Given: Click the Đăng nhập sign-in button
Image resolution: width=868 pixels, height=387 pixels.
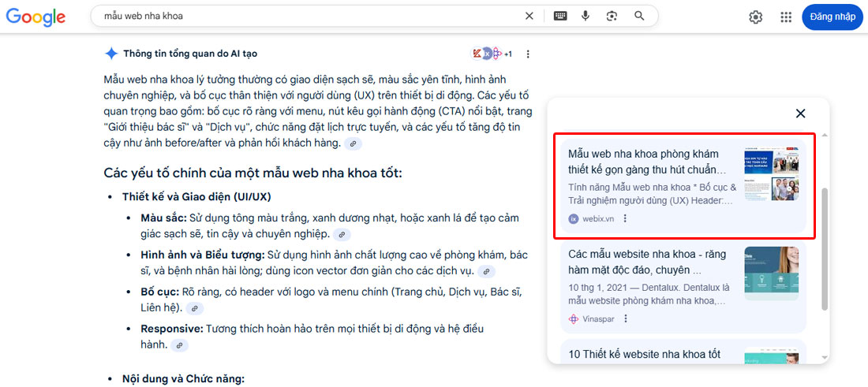Looking at the screenshot, I should tap(832, 17).
